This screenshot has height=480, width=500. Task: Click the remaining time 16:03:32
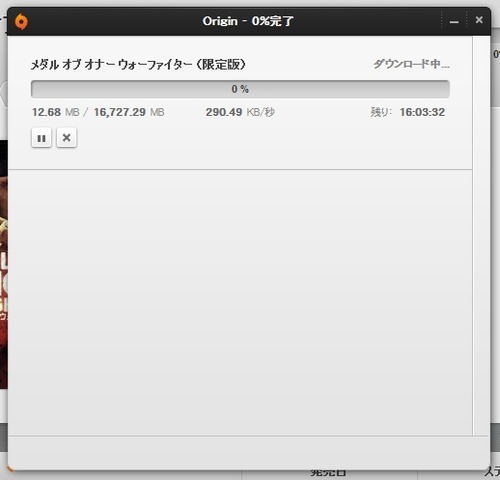tap(422, 112)
